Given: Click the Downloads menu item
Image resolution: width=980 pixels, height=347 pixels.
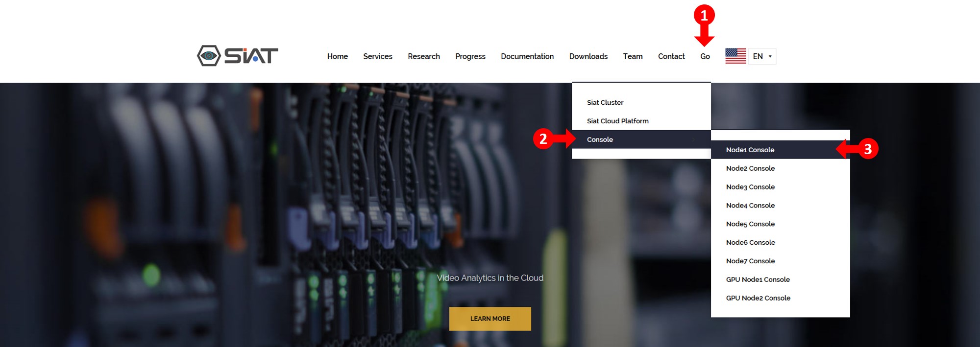Looking at the screenshot, I should (588, 56).
